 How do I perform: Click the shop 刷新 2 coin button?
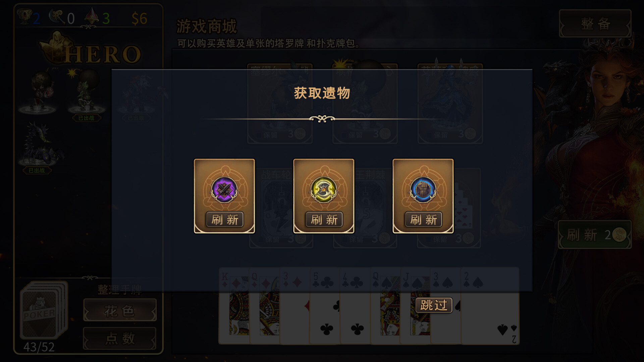click(x=595, y=235)
